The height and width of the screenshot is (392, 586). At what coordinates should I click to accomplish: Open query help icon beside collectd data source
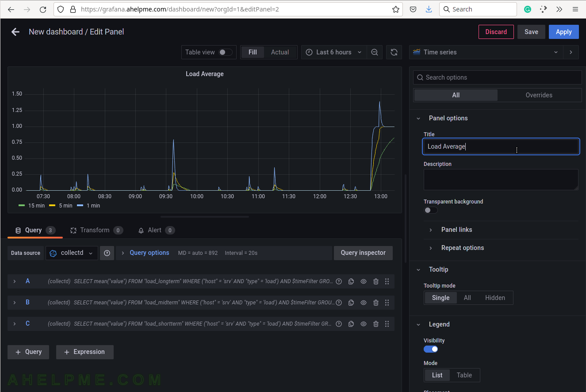coord(107,253)
